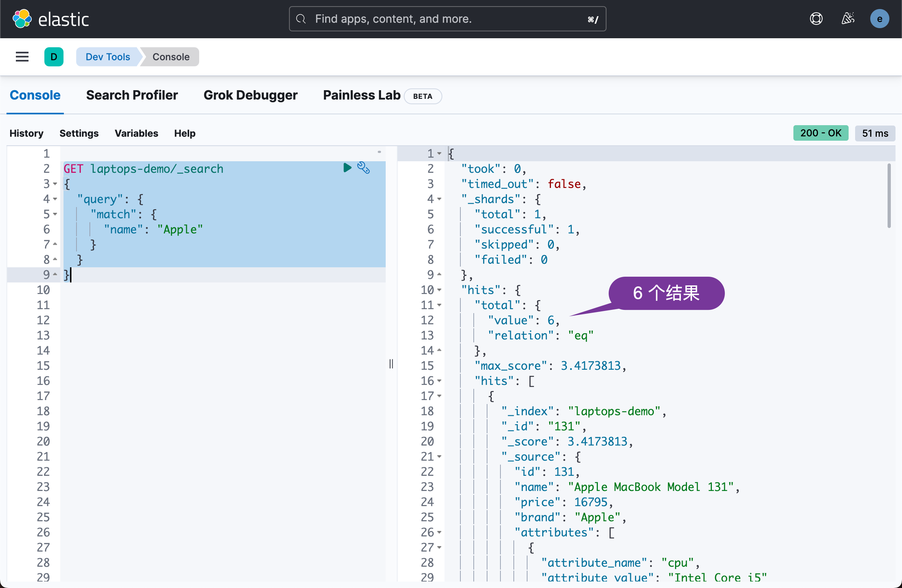902x588 pixels.
Task: Switch to Search Profiler tab
Action: coord(132,95)
